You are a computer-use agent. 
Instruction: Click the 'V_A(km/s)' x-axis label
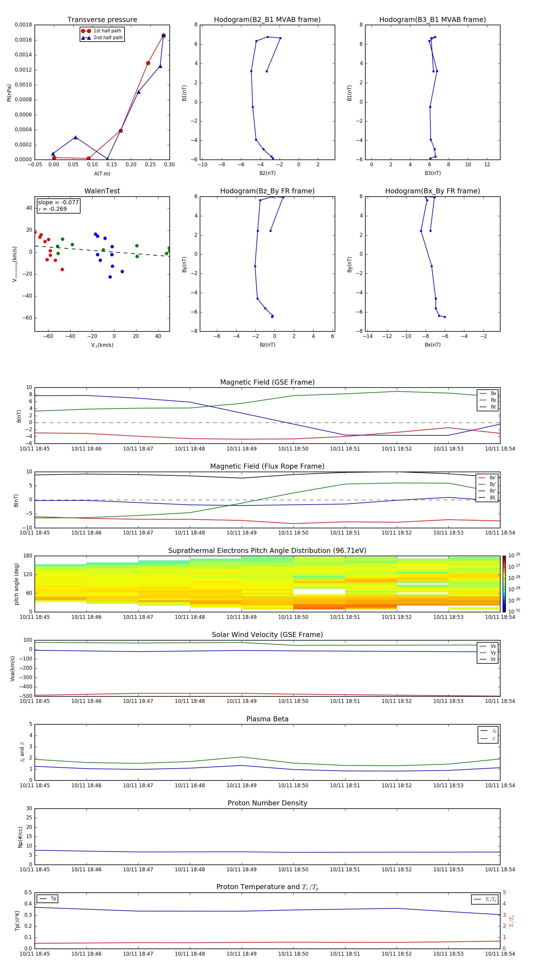click(x=102, y=345)
